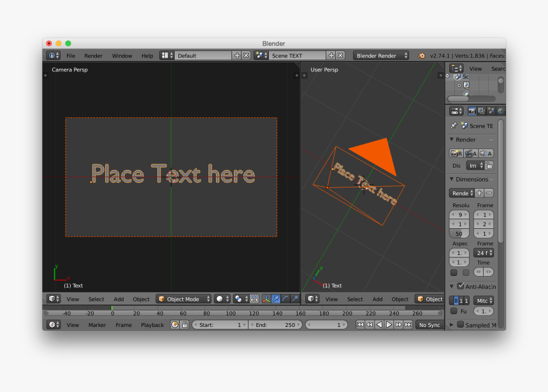The image size is (548, 392).
Task: Click the Blender logo icon in header
Action: pyautogui.click(x=421, y=55)
